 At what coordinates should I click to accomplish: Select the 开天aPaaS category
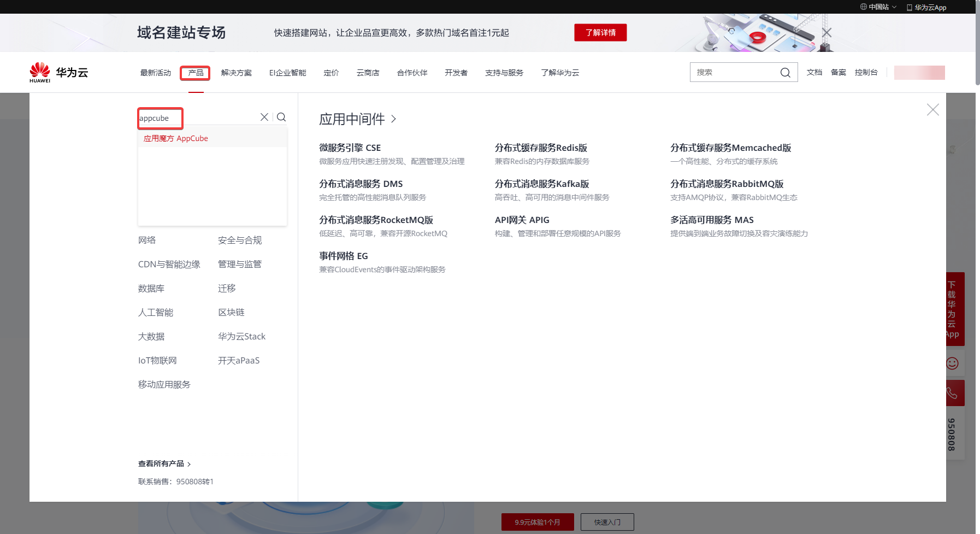[239, 360]
